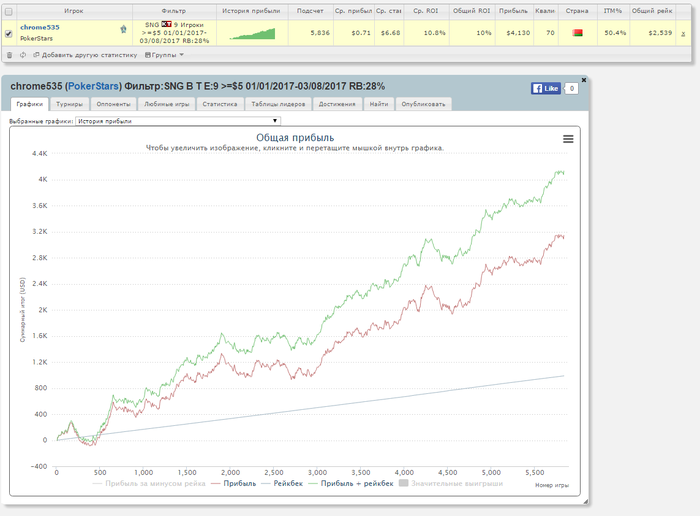Click the delete icon below the row checkbox
This screenshot has height=516, width=700.
[x=10, y=55]
